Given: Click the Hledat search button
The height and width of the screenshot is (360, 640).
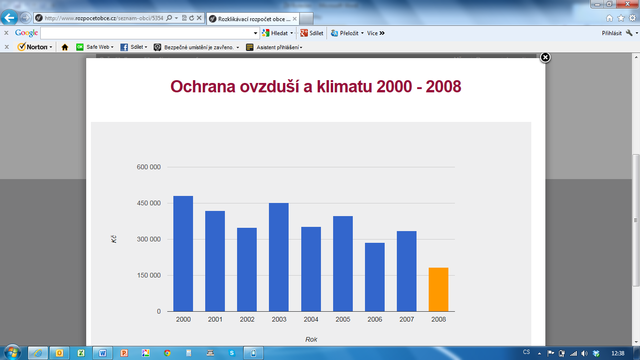Looking at the screenshot, I should click(x=275, y=33).
